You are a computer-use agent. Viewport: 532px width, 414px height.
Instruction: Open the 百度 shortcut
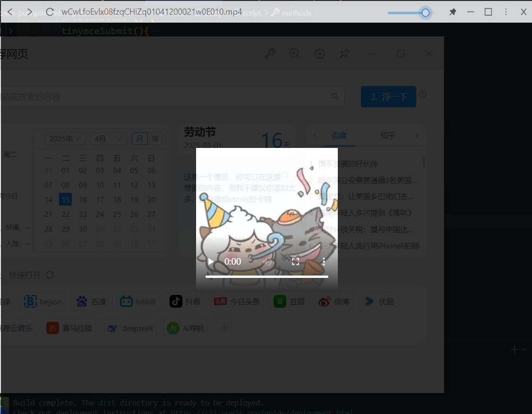(92, 302)
